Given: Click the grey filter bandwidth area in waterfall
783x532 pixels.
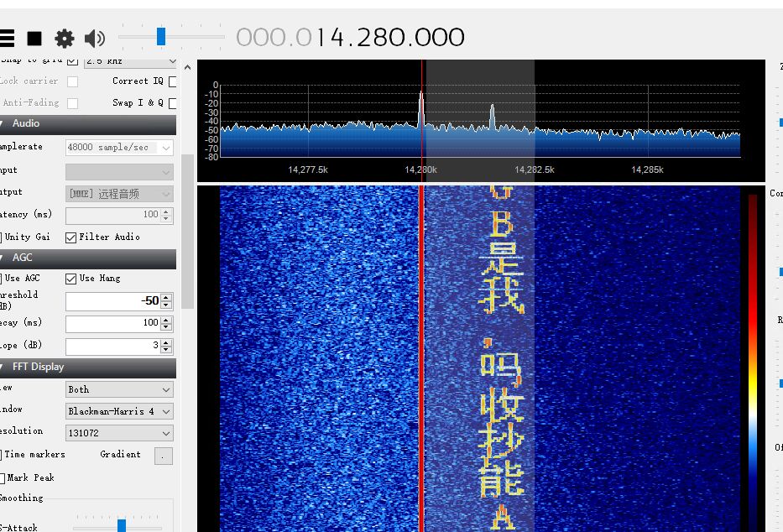Looking at the screenshot, I should [x=479, y=358].
